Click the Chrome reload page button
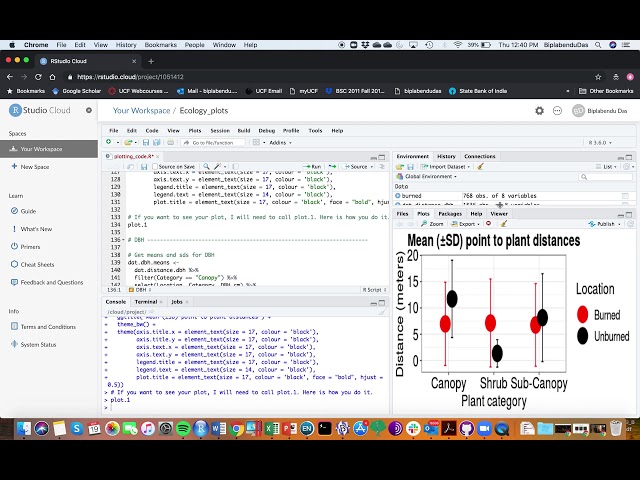The image size is (640, 480). pos(38,77)
